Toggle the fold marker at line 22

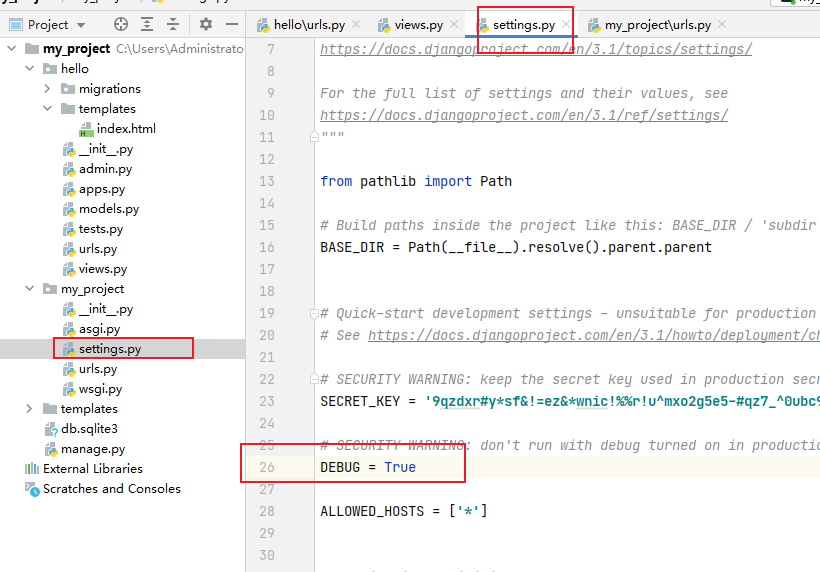pos(314,379)
